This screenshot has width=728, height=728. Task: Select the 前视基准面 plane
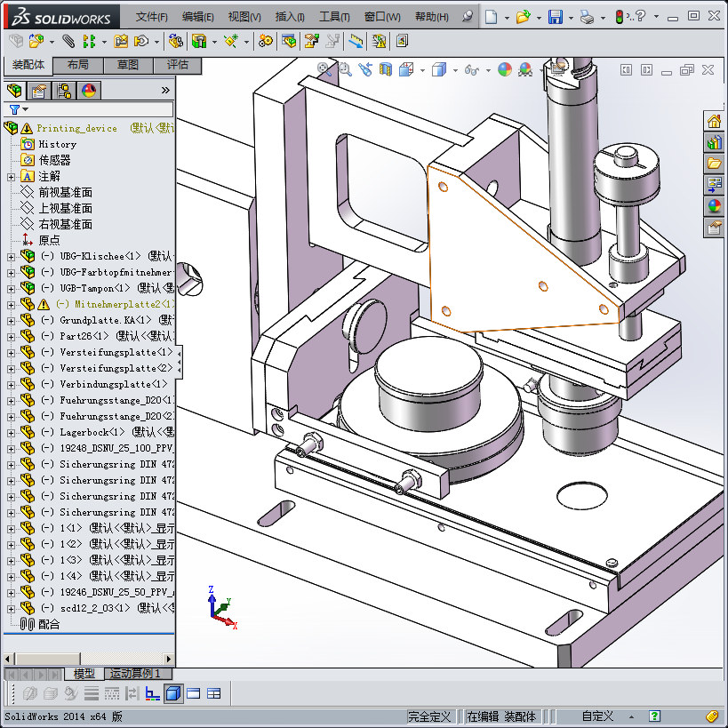click(x=65, y=193)
